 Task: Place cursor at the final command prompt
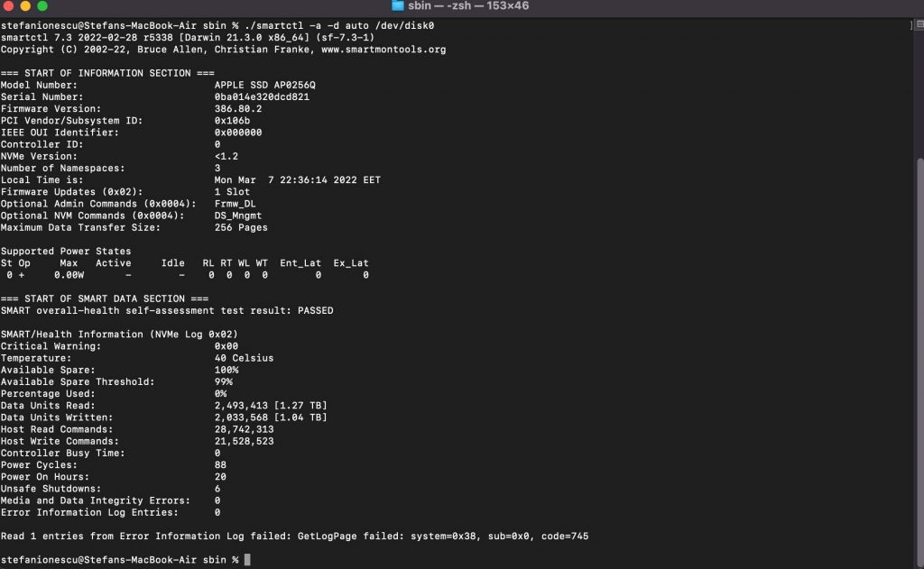coord(247,560)
